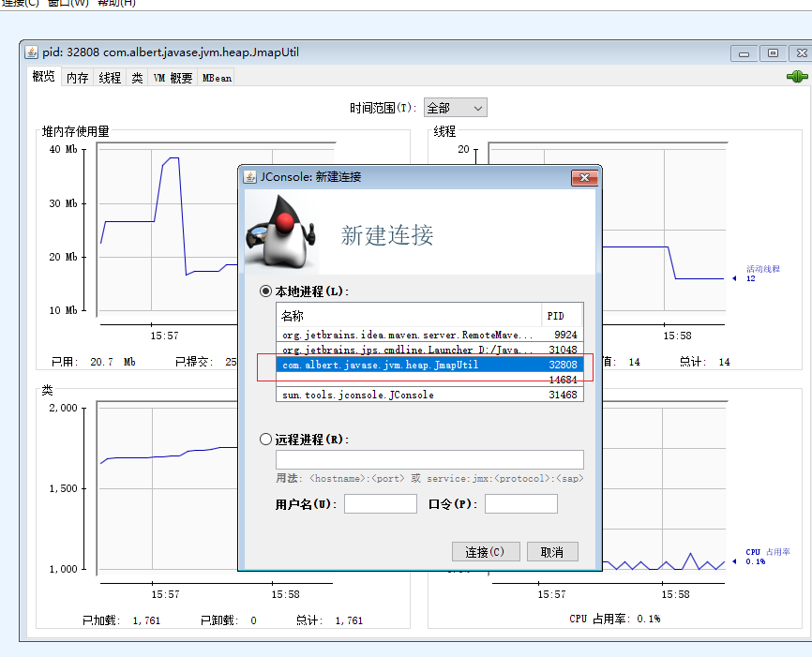Select the RemoteMave... process row

pyautogui.click(x=429, y=335)
